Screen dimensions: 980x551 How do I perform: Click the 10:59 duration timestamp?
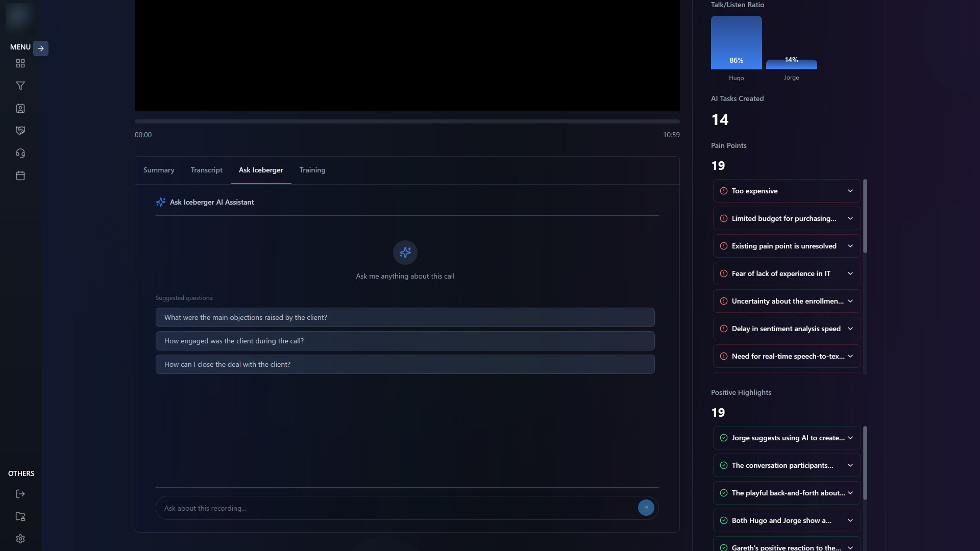671,135
